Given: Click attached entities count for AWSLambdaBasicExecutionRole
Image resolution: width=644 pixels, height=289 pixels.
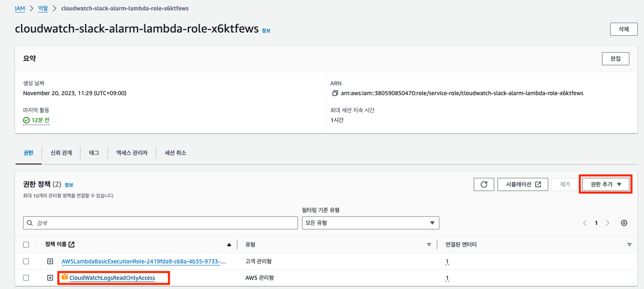Looking at the screenshot, I should point(447,262).
